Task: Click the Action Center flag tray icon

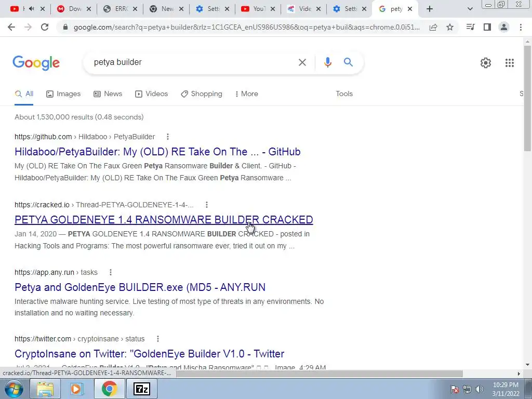Action: (x=455, y=389)
